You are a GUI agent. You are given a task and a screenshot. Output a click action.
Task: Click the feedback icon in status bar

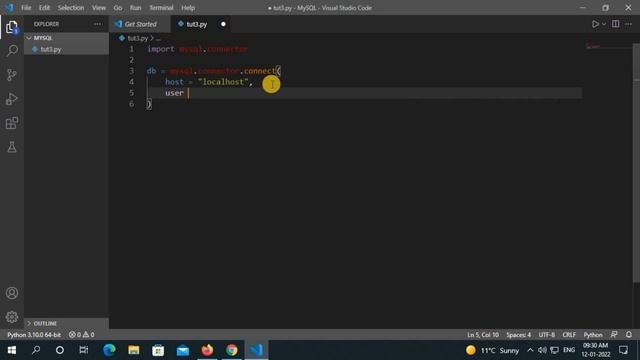(614, 335)
